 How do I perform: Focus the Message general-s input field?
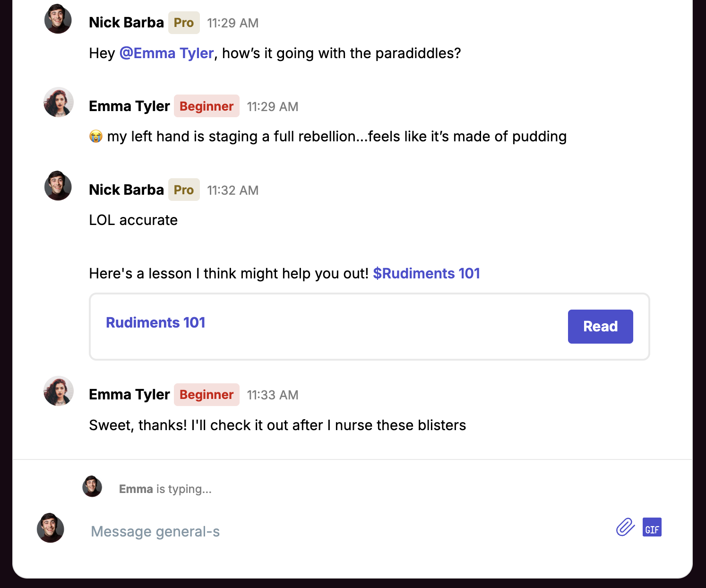pos(331,532)
